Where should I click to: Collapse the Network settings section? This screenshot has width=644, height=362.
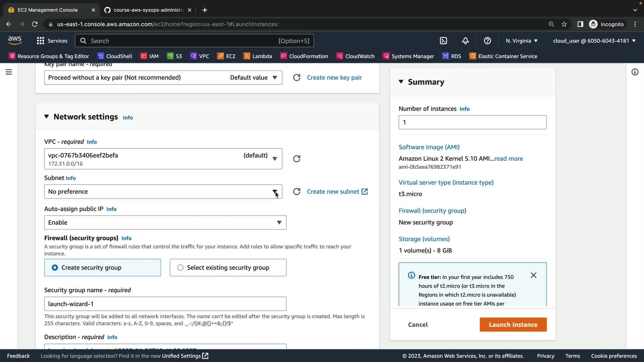[47, 117]
